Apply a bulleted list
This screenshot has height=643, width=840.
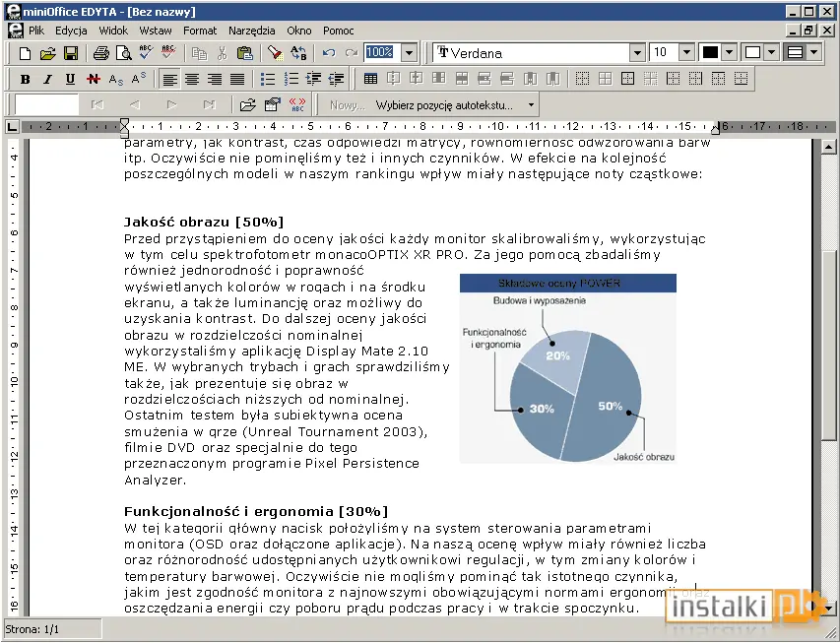[267, 80]
